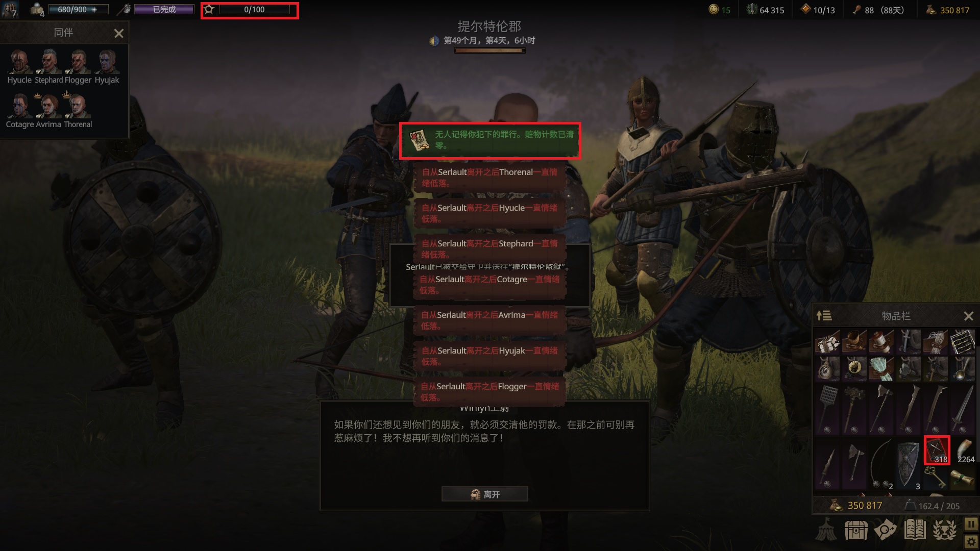This screenshot has width=980, height=551.
Task: Click the star reputation progress bar
Action: tap(250, 10)
